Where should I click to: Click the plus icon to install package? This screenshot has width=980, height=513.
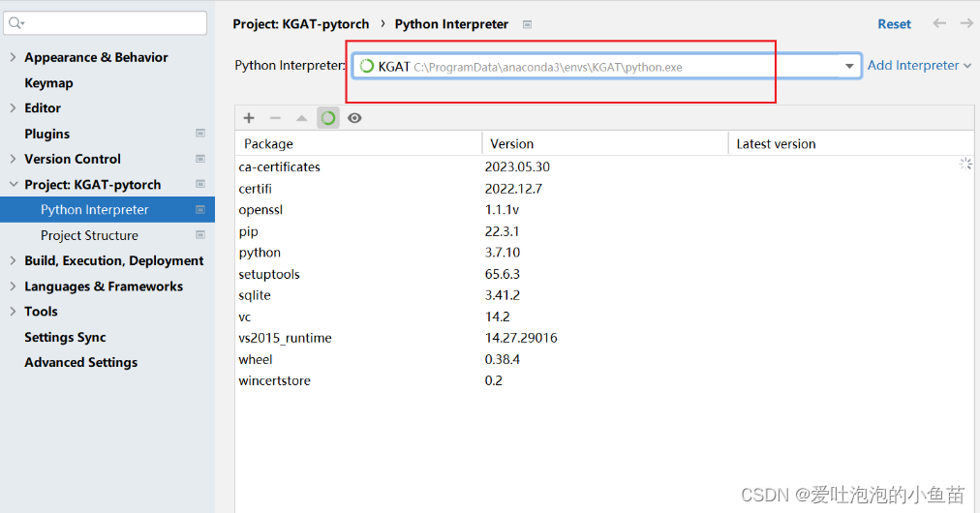pos(249,118)
